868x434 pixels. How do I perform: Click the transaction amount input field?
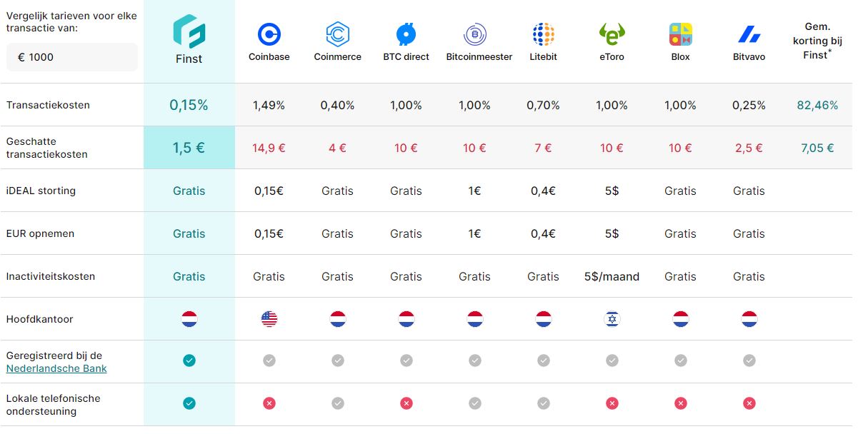pyautogui.click(x=71, y=57)
